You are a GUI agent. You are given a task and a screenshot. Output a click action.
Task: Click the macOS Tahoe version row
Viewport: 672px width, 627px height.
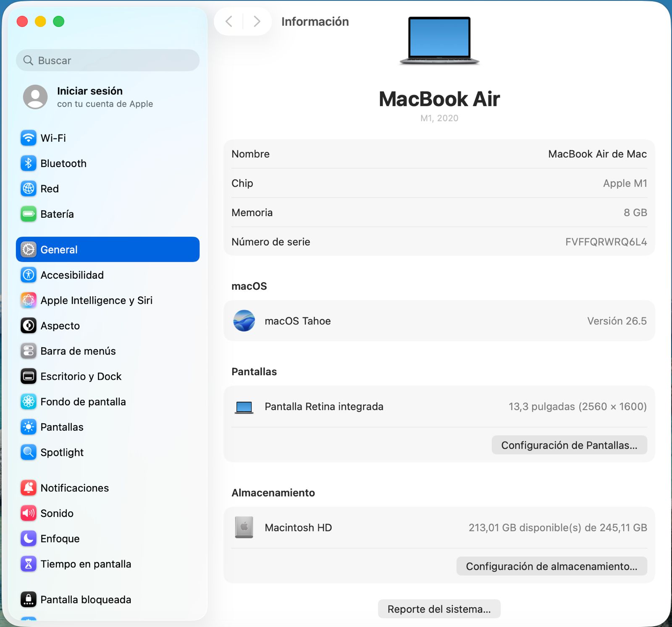[439, 321]
